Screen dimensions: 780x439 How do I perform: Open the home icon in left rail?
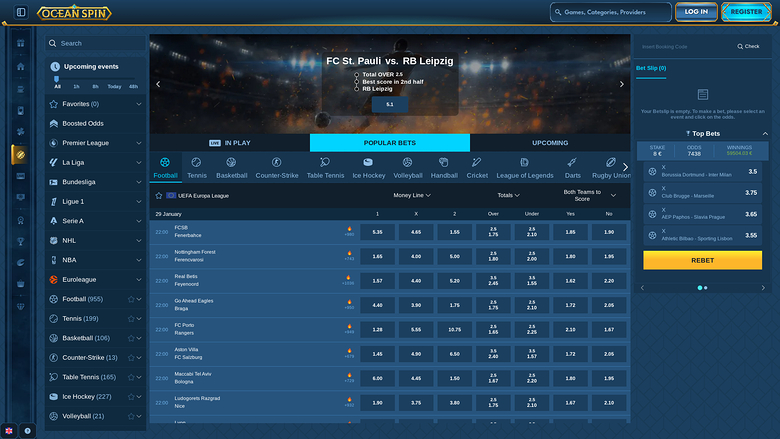coord(20,67)
